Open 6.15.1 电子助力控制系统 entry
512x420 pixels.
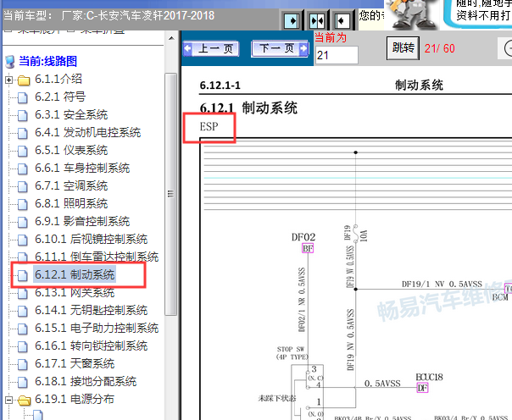coord(97,328)
